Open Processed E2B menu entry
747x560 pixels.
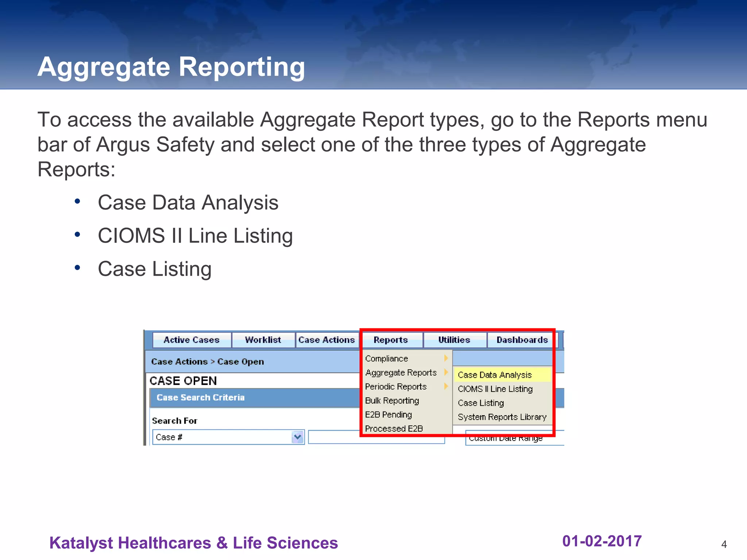[407, 428]
